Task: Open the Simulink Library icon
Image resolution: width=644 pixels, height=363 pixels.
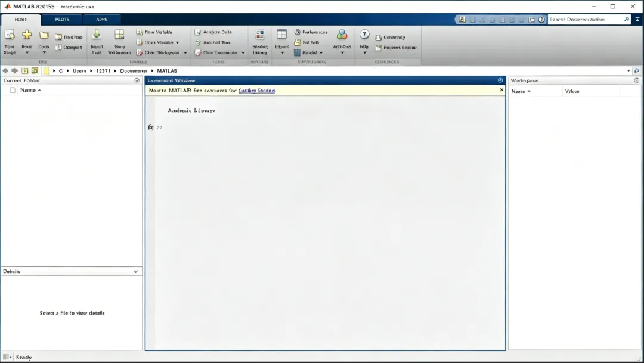Action: pyautogui.click(x=259, y=35)
